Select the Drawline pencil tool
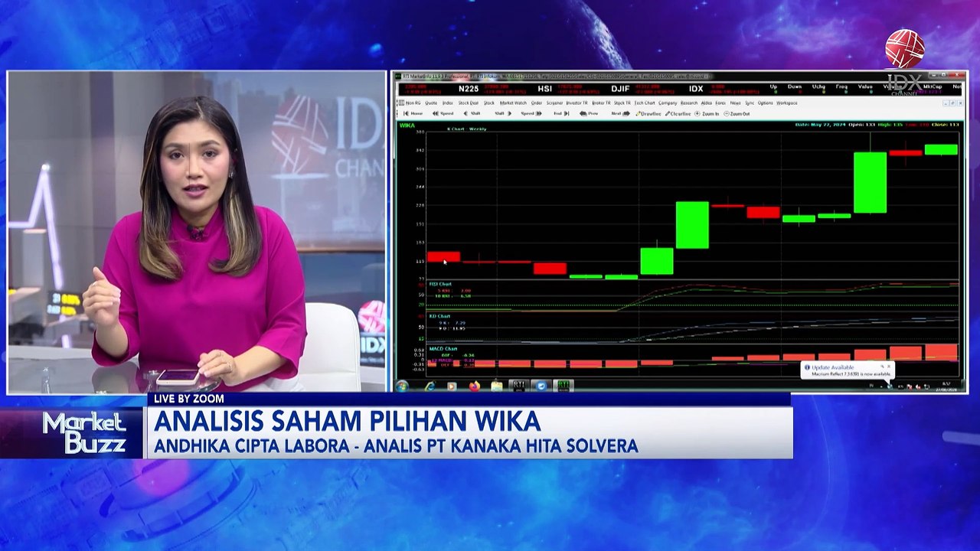 [648, 113]
